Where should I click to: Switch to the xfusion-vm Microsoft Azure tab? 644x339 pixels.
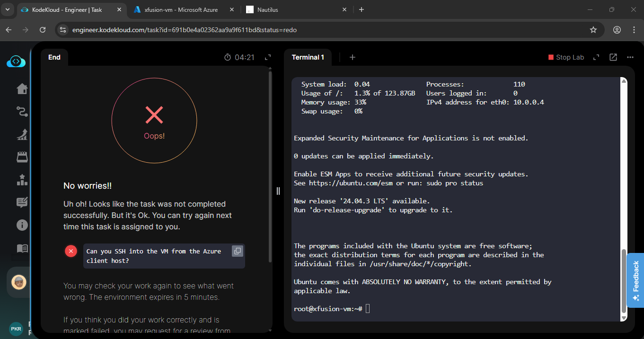coord(182,9)
